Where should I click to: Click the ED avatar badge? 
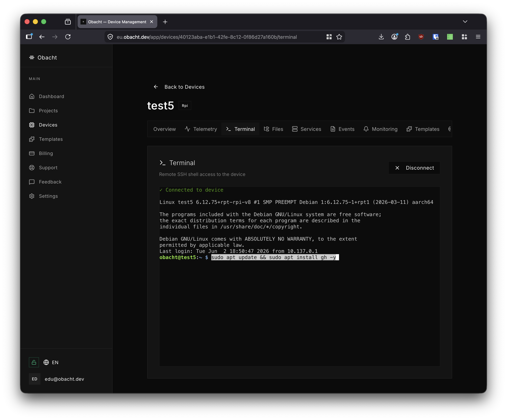[34, 379]
